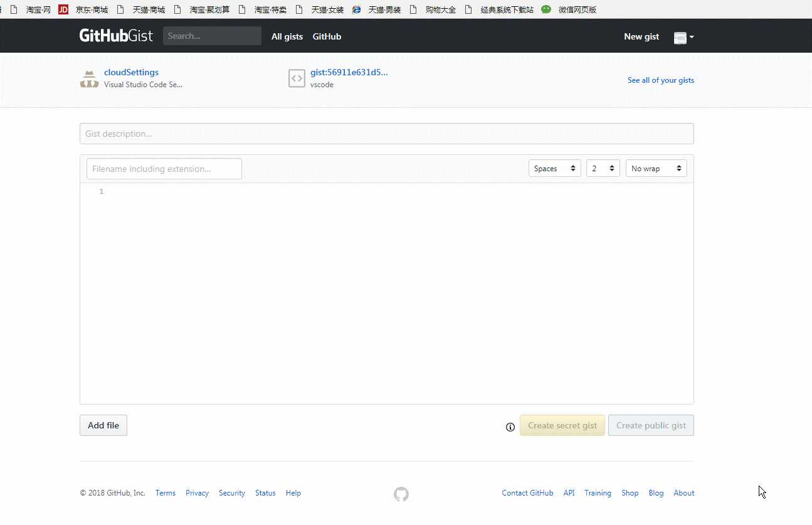Click the Visual Studio Code Se... description text
The height and width of the screenshot is (525, 812).
[x=143, y=85]
